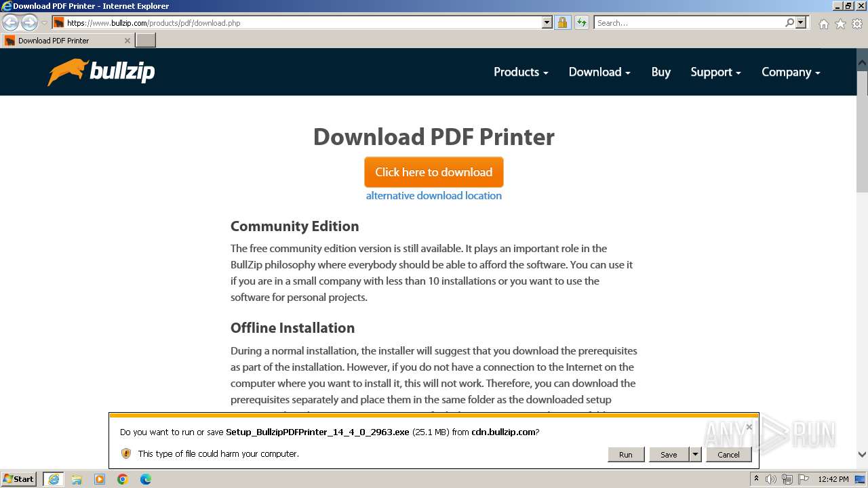
Task: Click the Community Edition heading
Action: coord(294,226)
